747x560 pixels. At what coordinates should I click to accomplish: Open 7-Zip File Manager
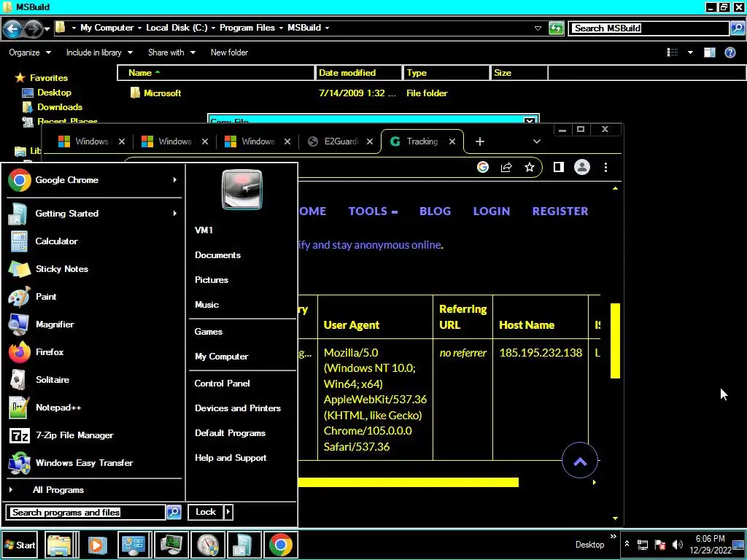[x=93, y=435]
